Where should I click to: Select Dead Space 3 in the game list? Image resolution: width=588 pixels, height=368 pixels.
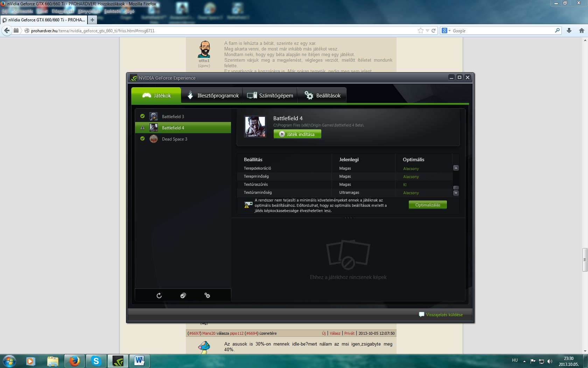click(183, 139)
